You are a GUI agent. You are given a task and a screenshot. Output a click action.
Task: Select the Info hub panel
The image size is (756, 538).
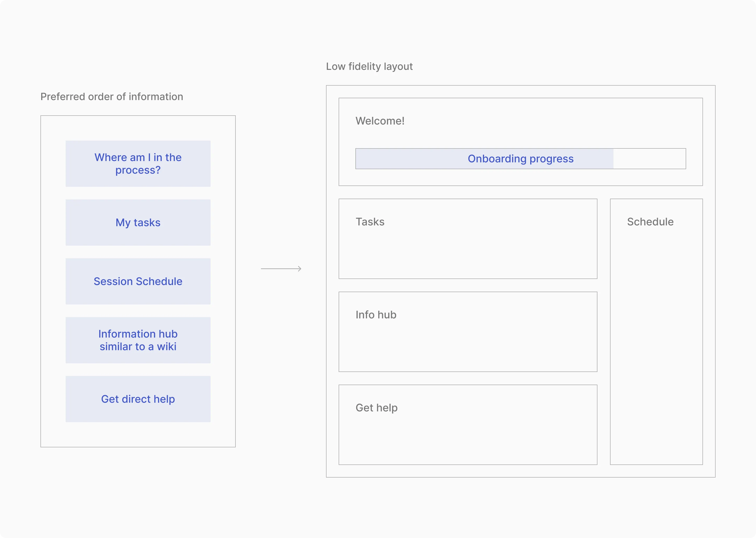pos(468,345)
